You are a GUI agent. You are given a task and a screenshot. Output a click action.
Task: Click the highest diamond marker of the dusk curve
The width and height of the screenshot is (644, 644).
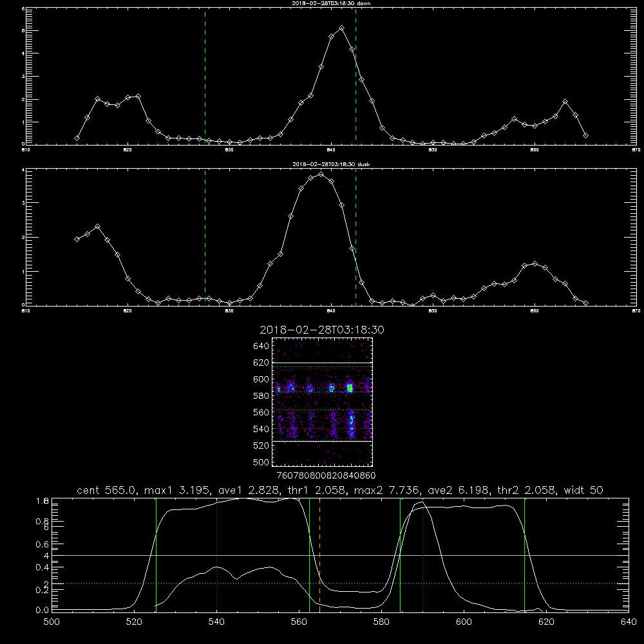(x=321, y=174)
